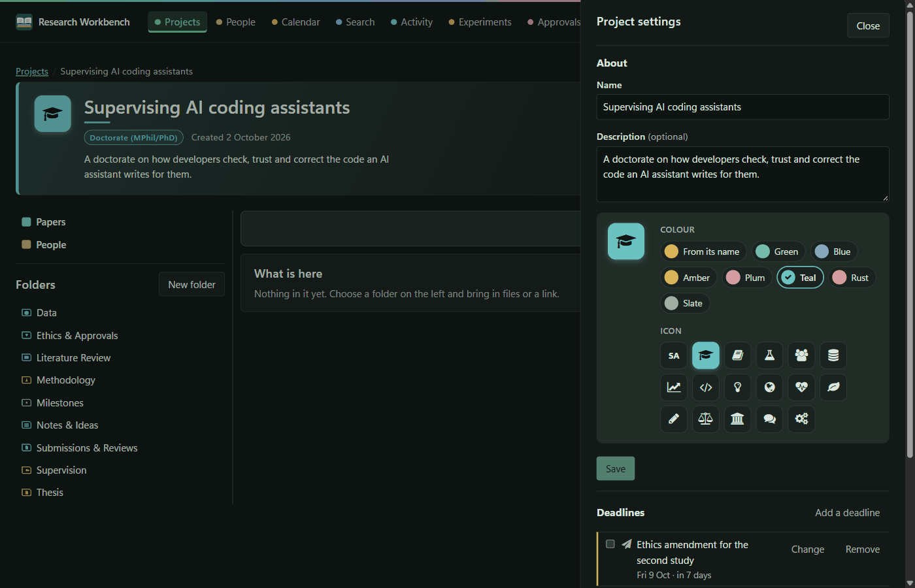The height and width of the screenshot is (588, 915).
Task: Select the From its name colour option
Action: click(703, 252)
